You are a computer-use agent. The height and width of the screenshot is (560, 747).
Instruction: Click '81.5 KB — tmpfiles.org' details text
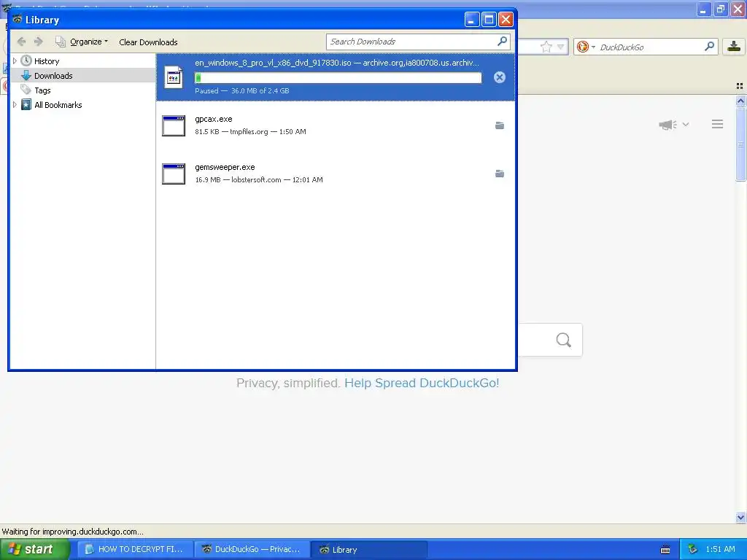pyautogui.click(x=231, y=131)
